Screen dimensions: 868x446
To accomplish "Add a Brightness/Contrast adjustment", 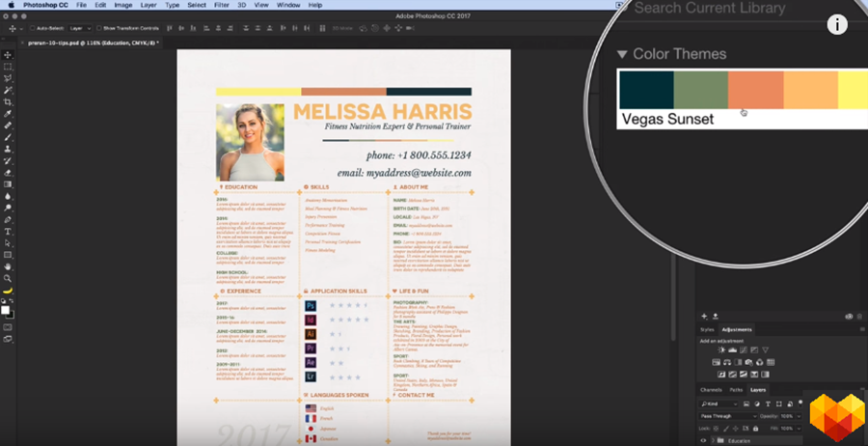I will pyautogui.click(x=721, y=349).
